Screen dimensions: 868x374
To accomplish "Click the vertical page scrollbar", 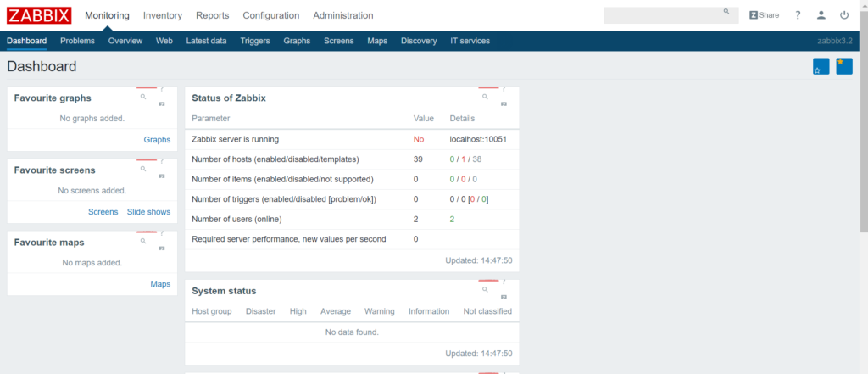I will 864,122.
